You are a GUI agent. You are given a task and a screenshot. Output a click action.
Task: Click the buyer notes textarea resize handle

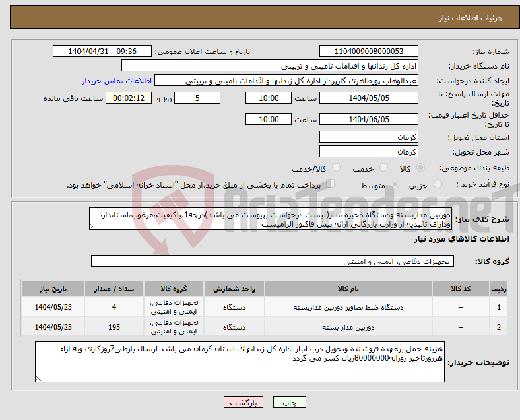coord(38,378)
